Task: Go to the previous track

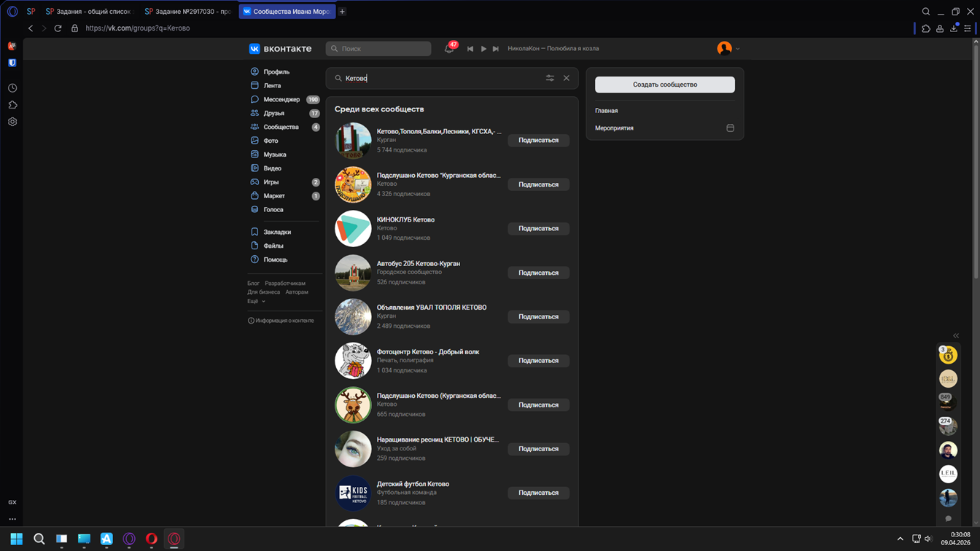Action: coord(470,49)
